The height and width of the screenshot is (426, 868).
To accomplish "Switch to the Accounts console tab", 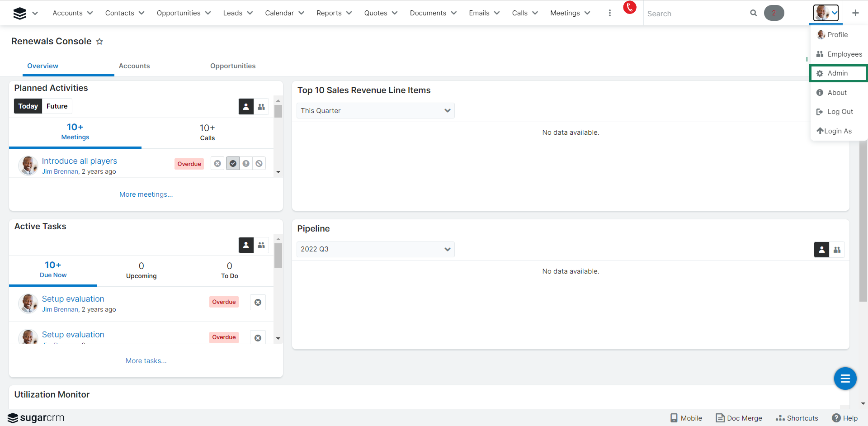I will pyautogui.click(x=134, y=66).
